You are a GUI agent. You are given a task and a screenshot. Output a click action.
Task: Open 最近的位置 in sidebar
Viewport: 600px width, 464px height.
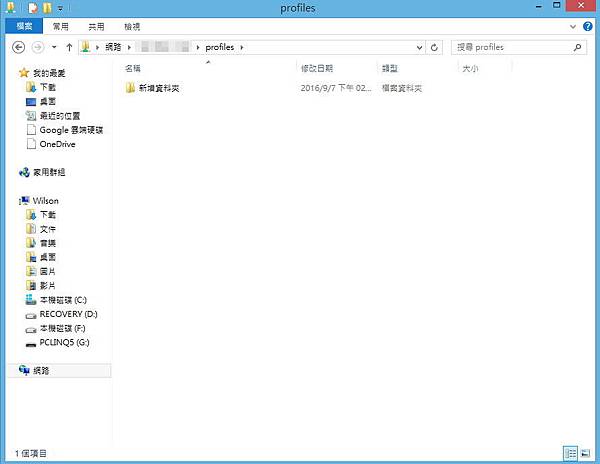coord(60,116)
